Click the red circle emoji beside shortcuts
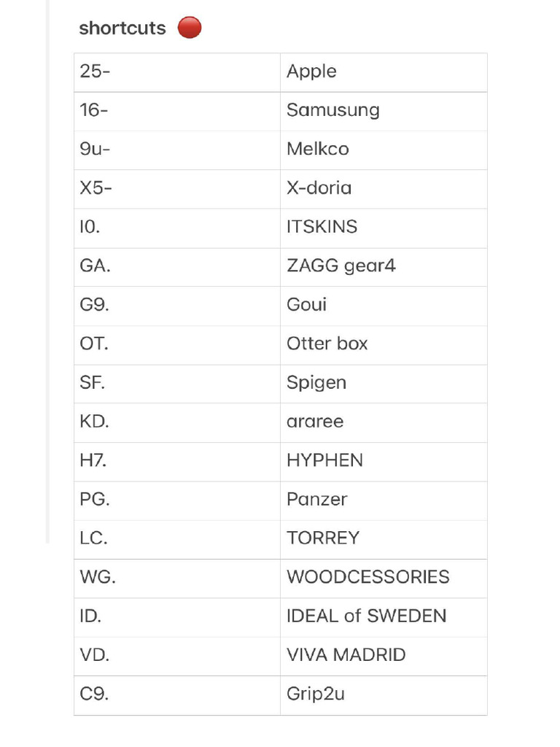560x747 pixels. tap(190, 28)
